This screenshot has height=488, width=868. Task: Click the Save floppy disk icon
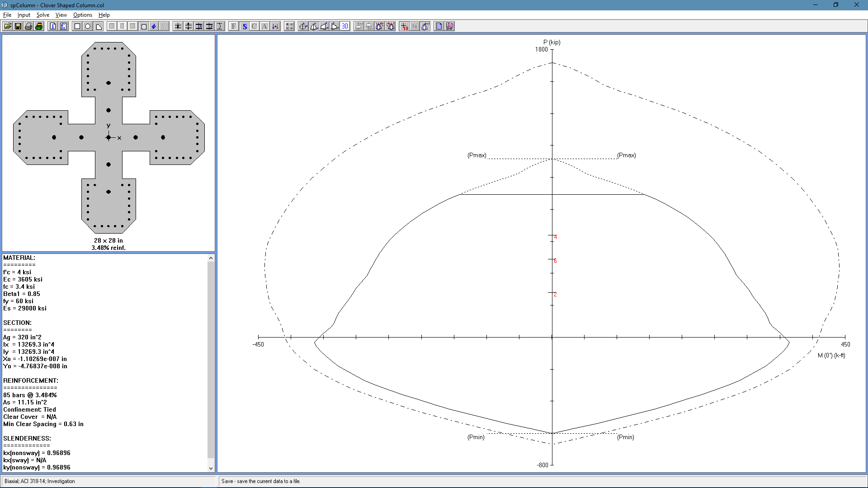click(x=18, y=26)
